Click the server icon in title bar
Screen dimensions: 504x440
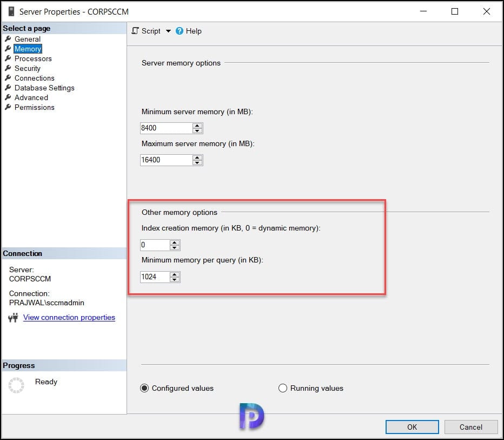tap(11, 11)
